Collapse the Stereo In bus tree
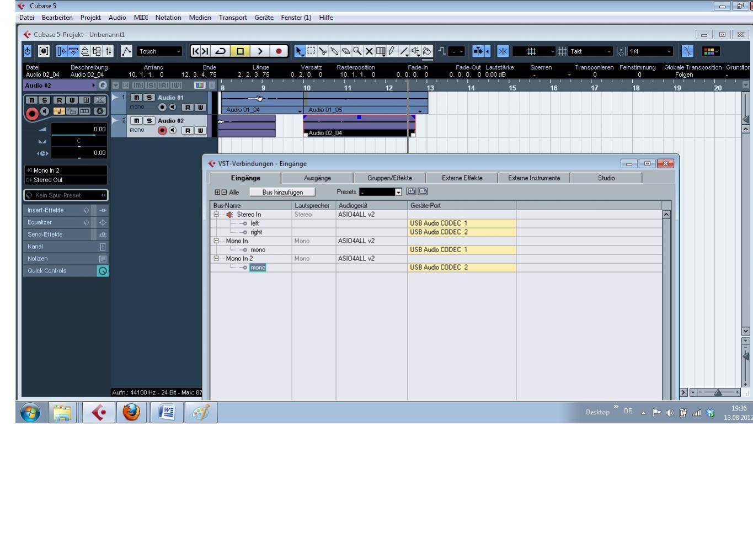753x560 pixels. click(x=216, y=215)
